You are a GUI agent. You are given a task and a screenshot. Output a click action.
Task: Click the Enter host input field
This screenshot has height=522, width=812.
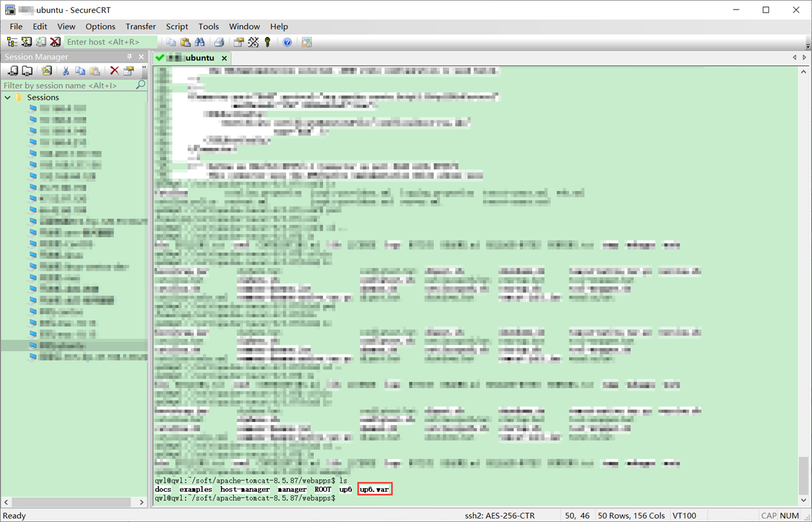click(111, 42)
